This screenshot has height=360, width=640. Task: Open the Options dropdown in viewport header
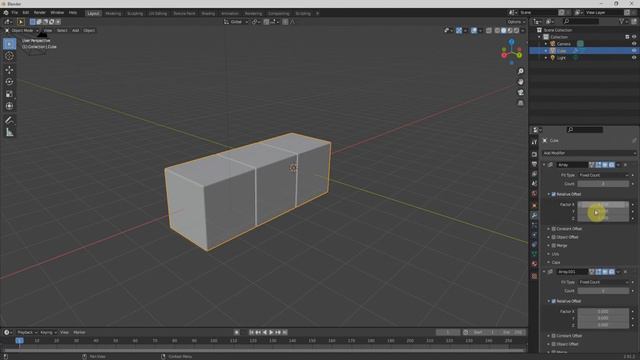(516, 22)
